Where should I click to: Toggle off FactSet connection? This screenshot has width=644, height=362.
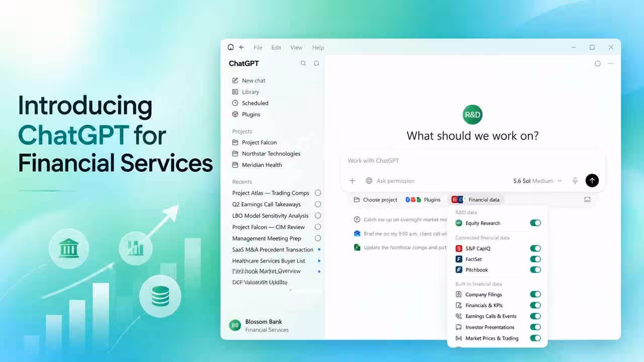535,259
